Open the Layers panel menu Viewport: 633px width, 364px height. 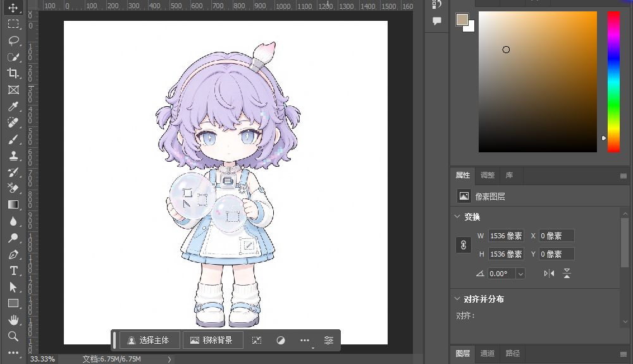(x=624, y=354)
